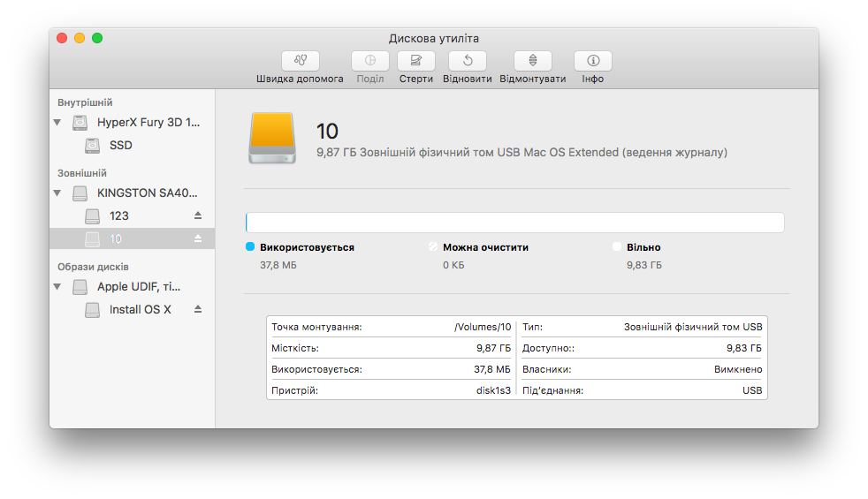Click the disk icon beside volume 123

coord(93,216)
